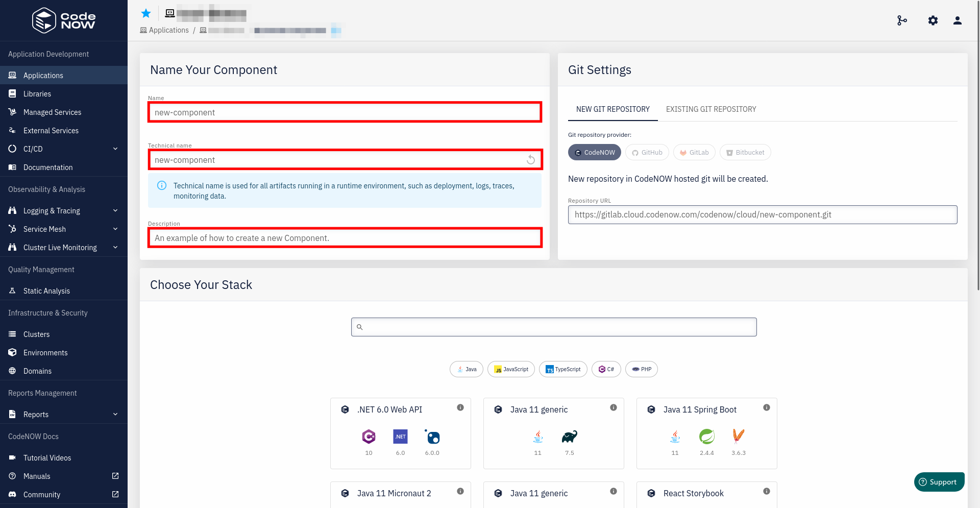This screenshot has height=508, width=980.
Task: Expand Logging & Tracing chevron
Action: tap(115, 210)
